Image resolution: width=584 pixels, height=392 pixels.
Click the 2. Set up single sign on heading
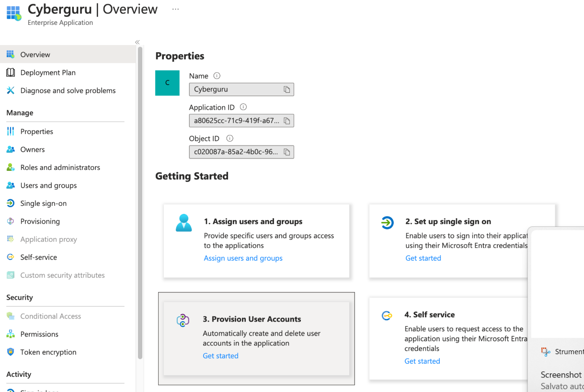(448, 222)
